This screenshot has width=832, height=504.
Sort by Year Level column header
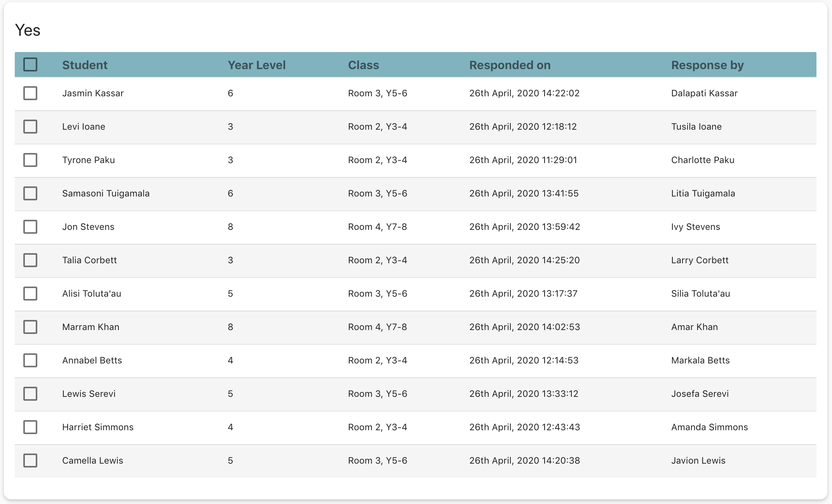256,65
